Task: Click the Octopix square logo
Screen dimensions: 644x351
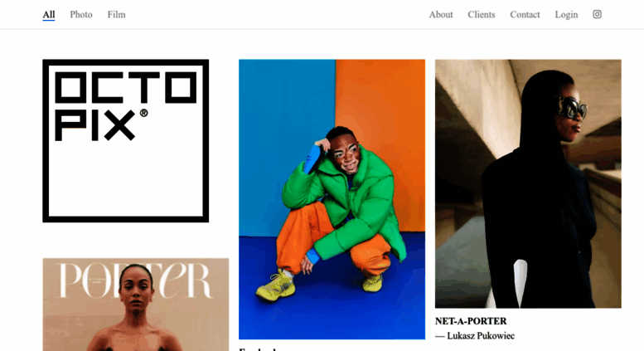Action: tap(126, 141)
